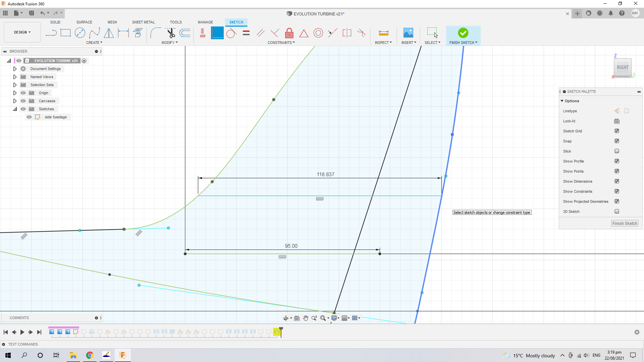Select the Center Diameter Circle tool
Image resolution: width=644 pixels, height=362 pixels.
click(80, 33)
